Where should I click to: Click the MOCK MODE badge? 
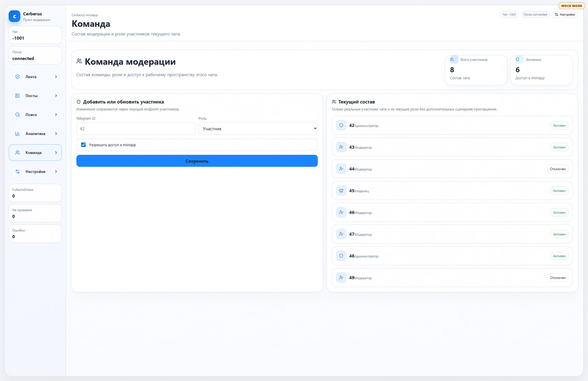point(572,6)
